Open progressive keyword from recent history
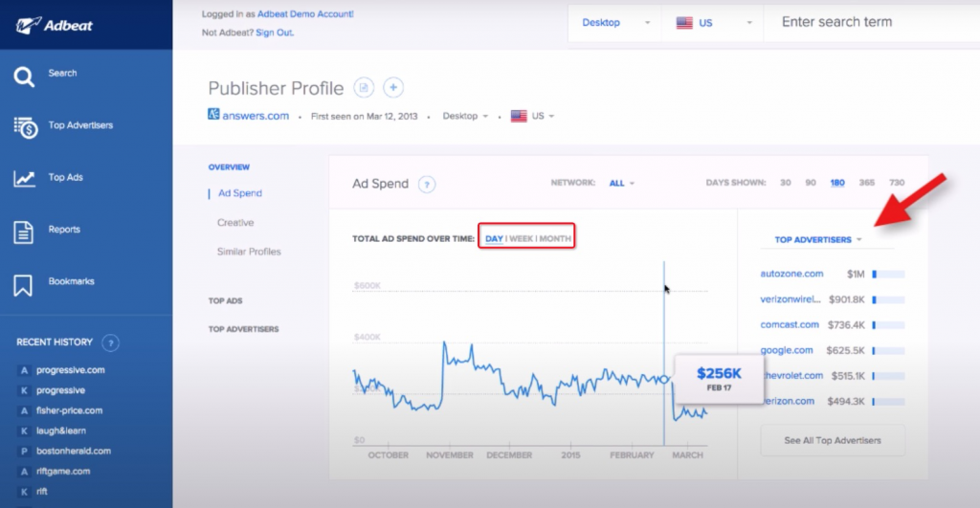This screenshot has width=980, height=508. tap(60, 390)
